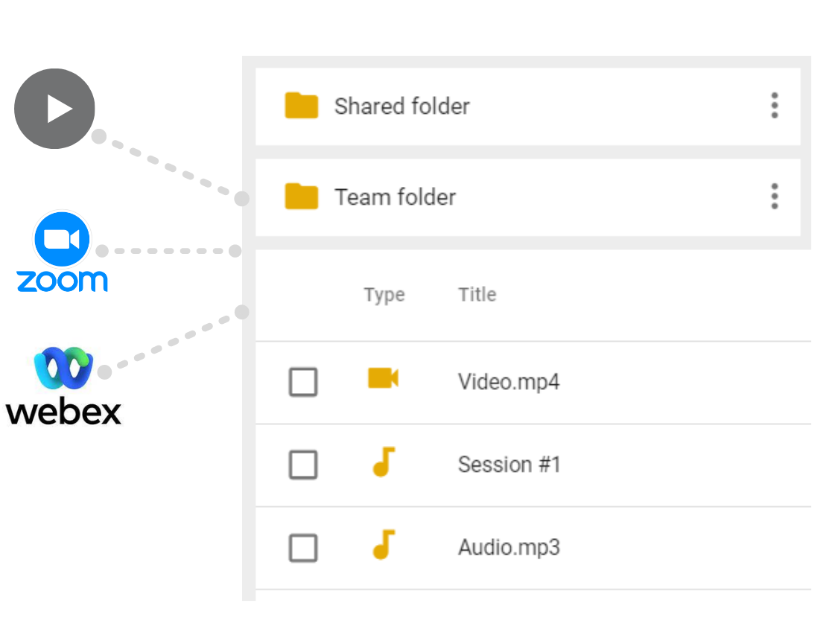This screenshot has width=829, height=644.
Task: Tick the checkbox for Video.mp4
Action: click(x=303, y=383)
